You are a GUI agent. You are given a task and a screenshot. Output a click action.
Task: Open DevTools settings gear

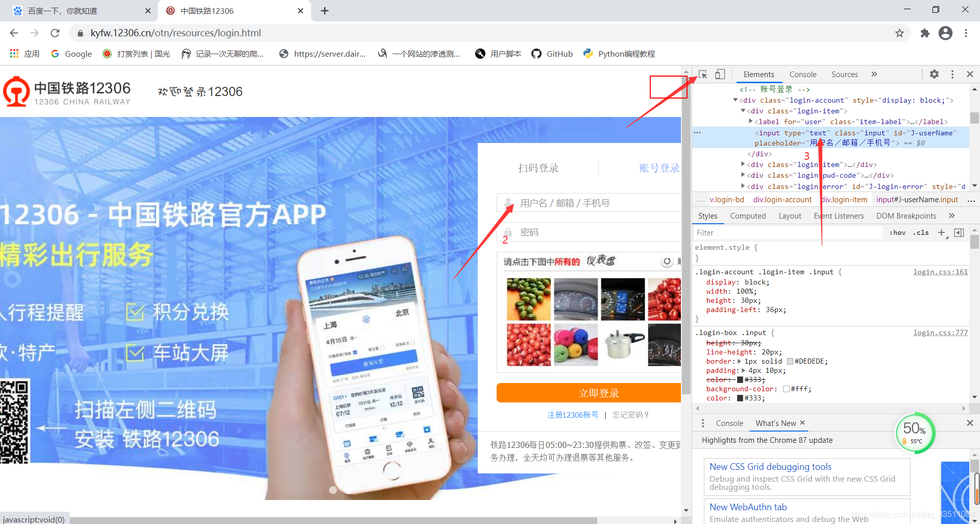[934, 74]
